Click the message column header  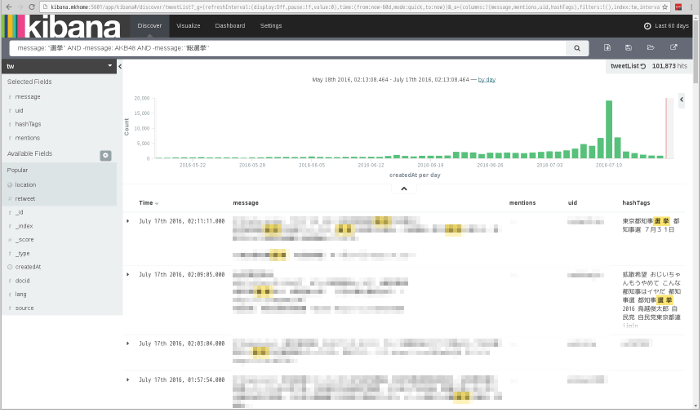[246, 203]
